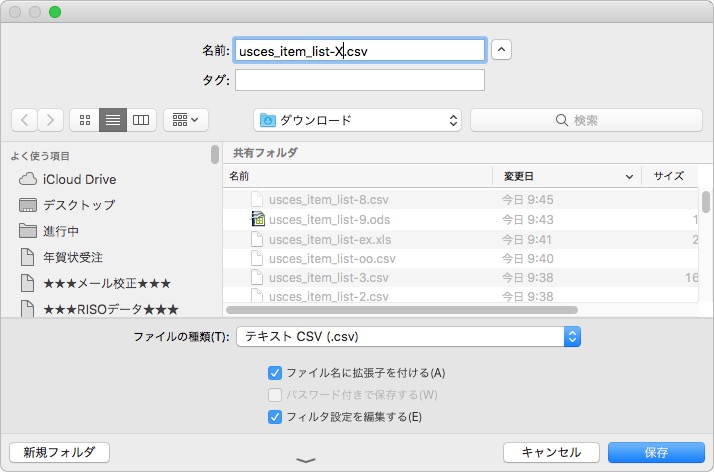
Task: Click the キャンセル button
Action: click(551, 452)
